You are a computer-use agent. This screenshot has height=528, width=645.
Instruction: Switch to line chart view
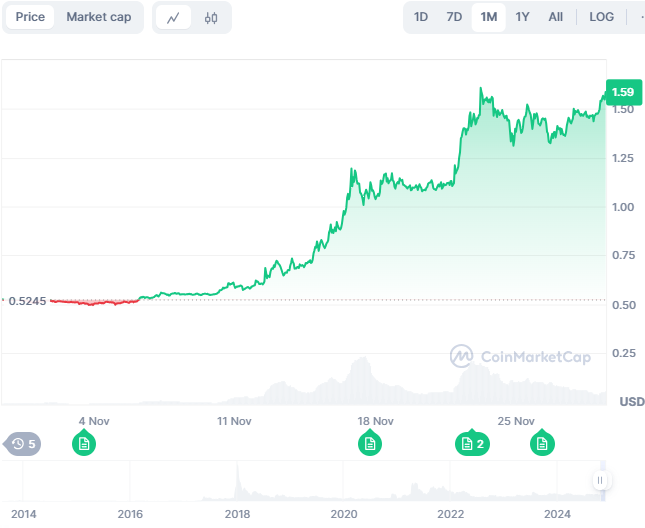174,17
